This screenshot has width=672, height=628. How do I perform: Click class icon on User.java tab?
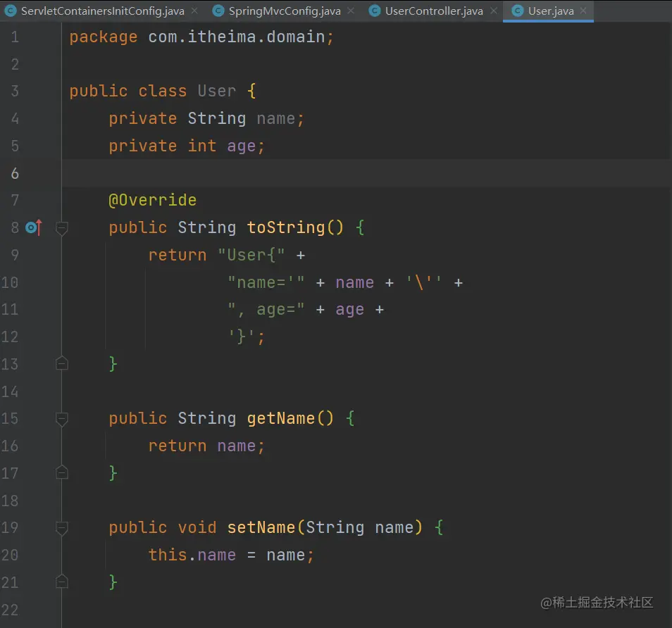tap(518, 11)
